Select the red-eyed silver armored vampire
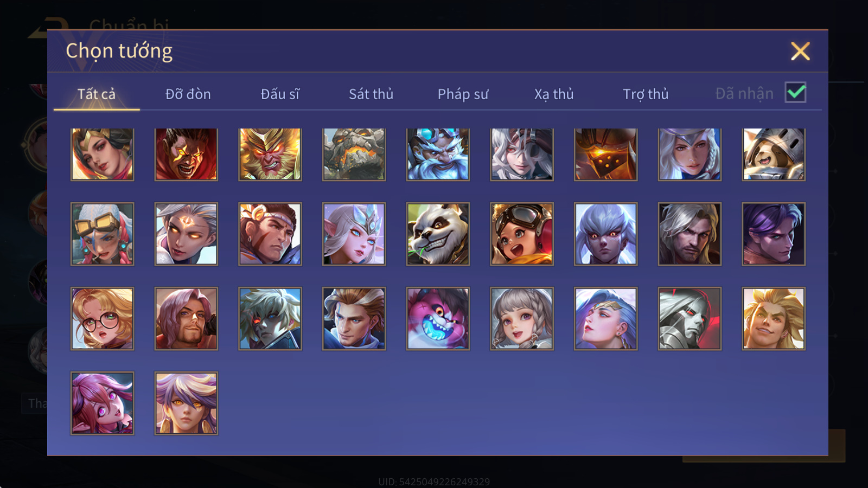Image resolution: width=868 pixels, height=488 pixels. pyautogui.click(x=690, y=319)
